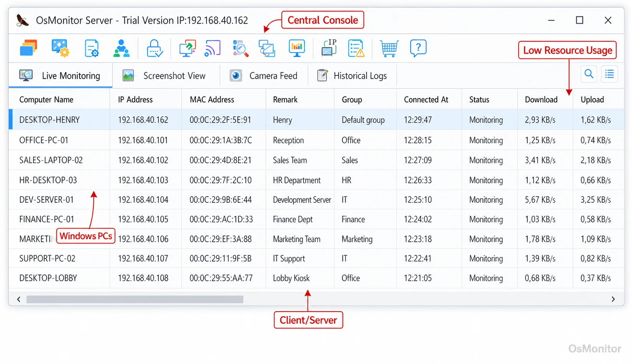
Task: Select the OFFICE-PC-01 computer
Action: pos(44,140)
